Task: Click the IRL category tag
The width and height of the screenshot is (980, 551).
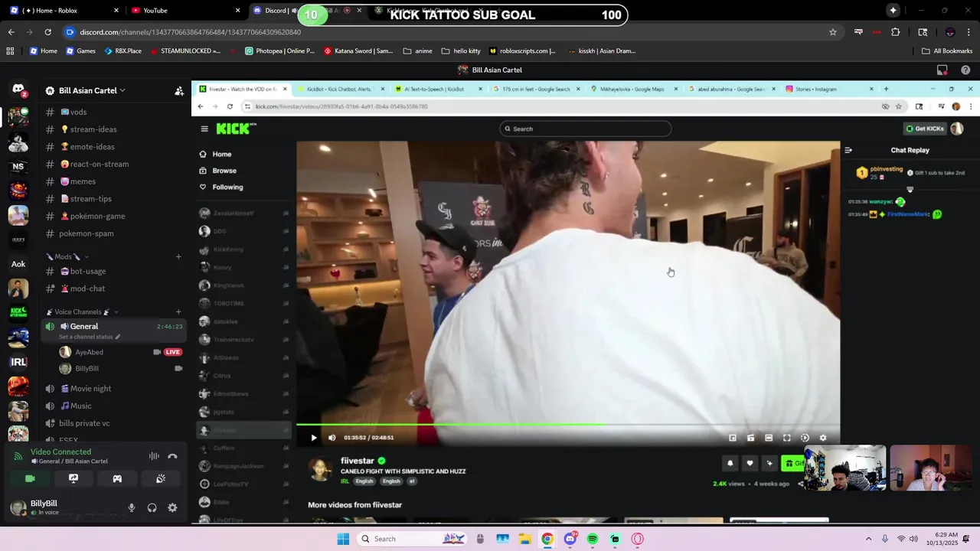Action: coord(345,481)
